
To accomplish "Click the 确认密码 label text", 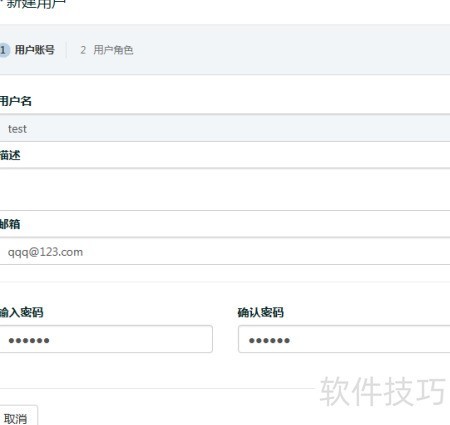I will point(261,312).
